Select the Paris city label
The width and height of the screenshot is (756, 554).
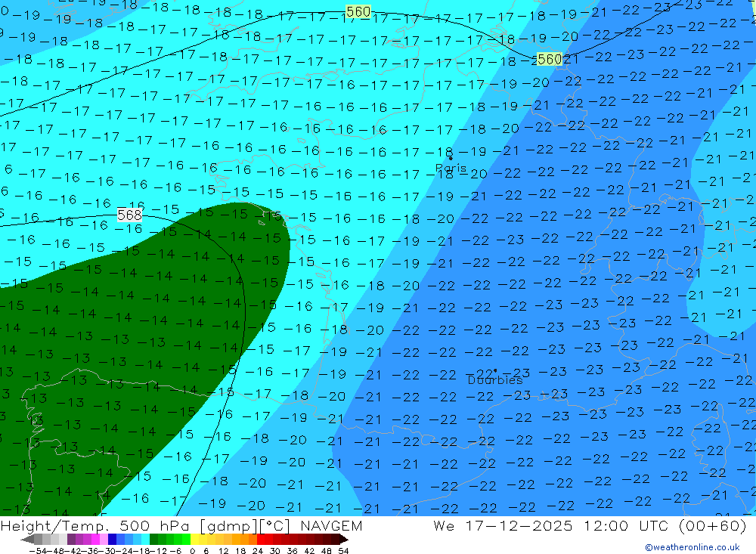pyautogui.click(x=451, y=169)
